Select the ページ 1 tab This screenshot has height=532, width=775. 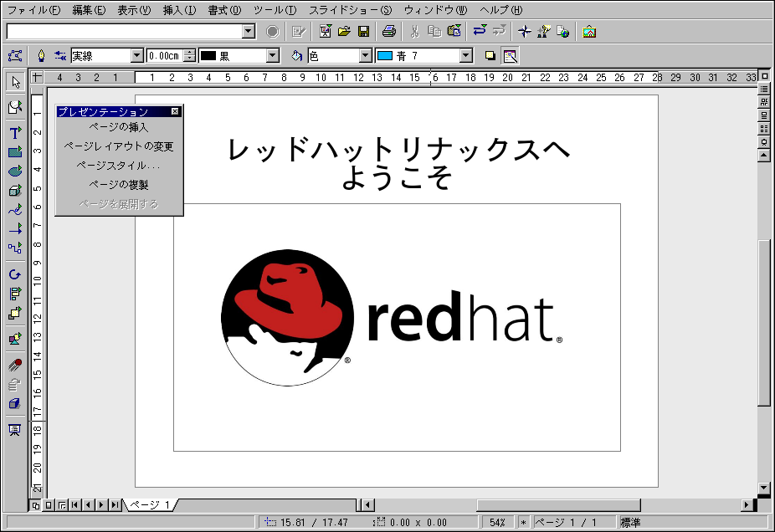150,504
